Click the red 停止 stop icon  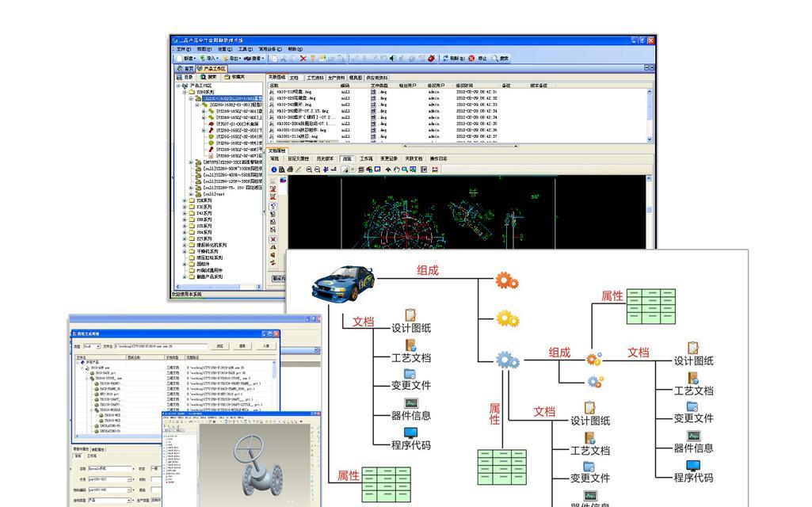click(471, 58)
